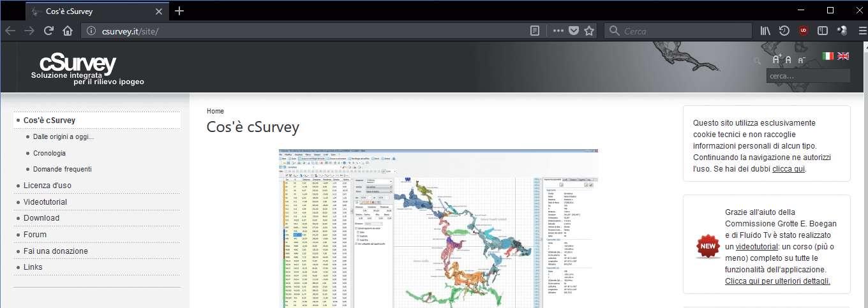Open the cSurvey application screenshot image
This screenshot has width=868, height=308.
point(438,228)
